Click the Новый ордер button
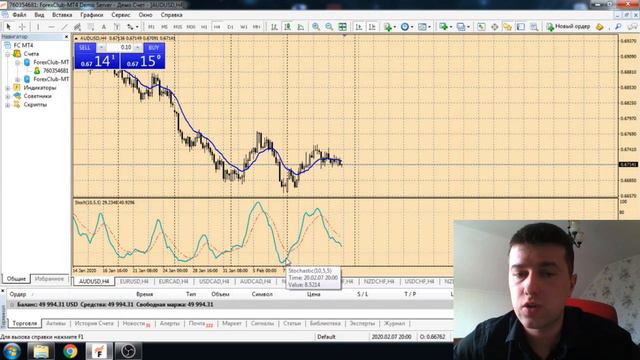 [568, 27]
